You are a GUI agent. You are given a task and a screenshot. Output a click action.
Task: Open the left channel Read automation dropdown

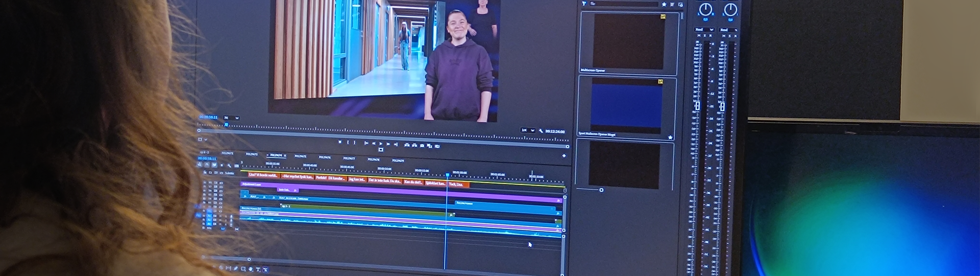coord(704,30)
